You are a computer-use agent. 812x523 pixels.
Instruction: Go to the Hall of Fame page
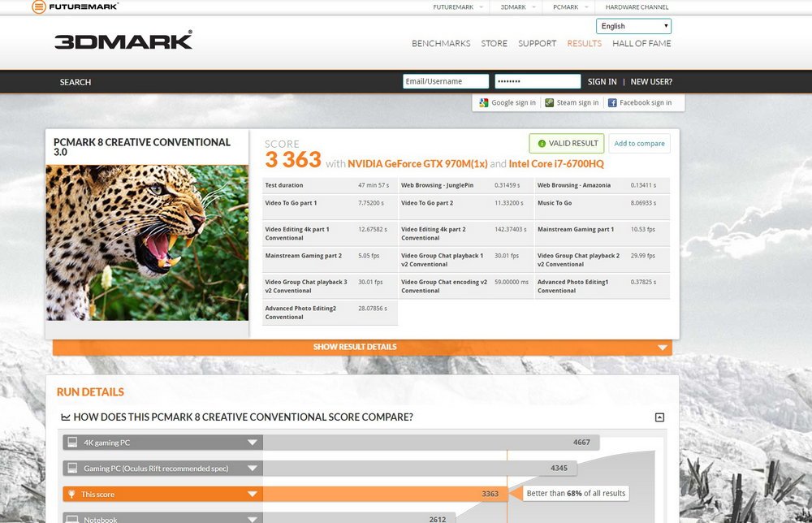coord(641,44)
